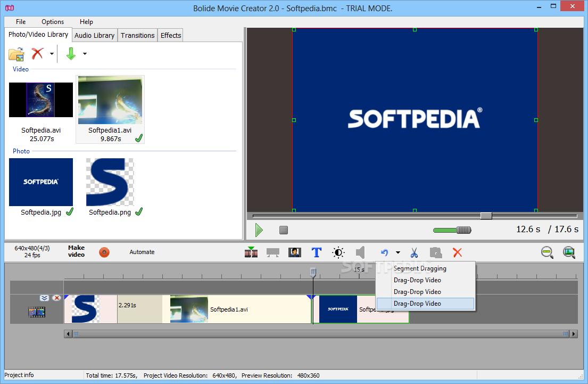Click the right-middle green resize handle in preview
This screenshot has height=384, width=588.
click(x=536, y=120)
